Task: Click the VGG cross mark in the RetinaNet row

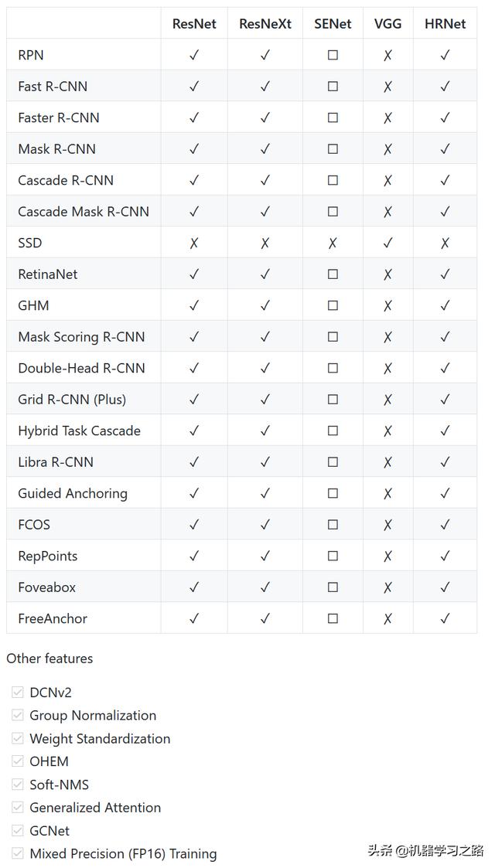Action: click(387, 274)
